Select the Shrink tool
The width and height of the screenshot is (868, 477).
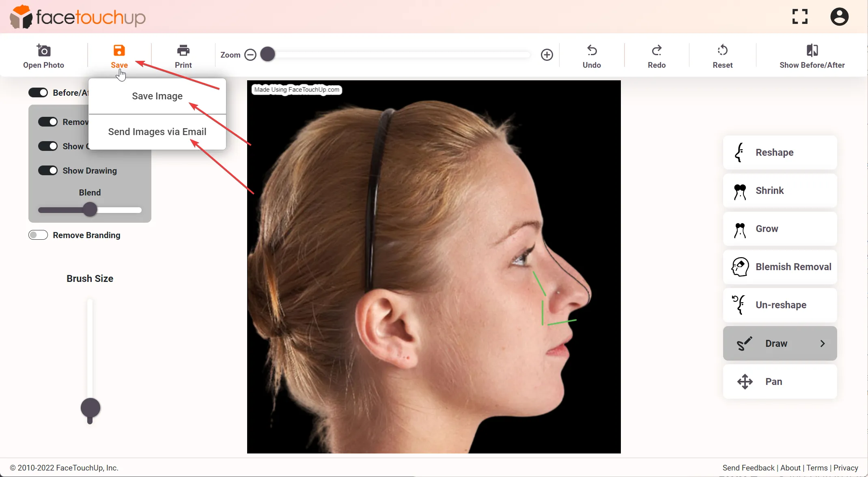(779, 190)
